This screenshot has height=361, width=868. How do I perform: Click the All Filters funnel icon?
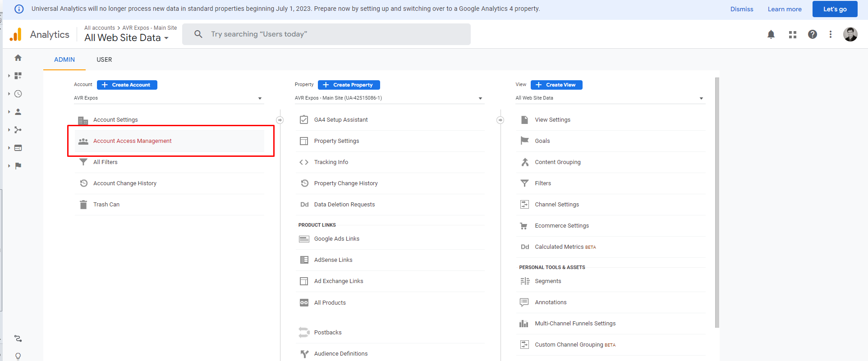83,162
